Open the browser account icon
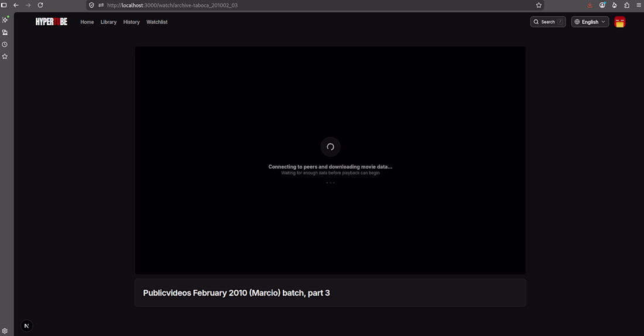The width and height of the screenshot is (644, 336). [602, 5]
